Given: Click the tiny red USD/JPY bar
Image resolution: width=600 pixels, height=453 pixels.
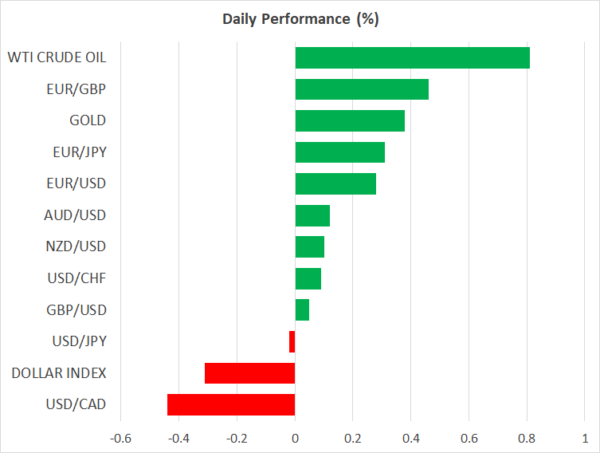Looking at the screenshot, I should point(292,341).
